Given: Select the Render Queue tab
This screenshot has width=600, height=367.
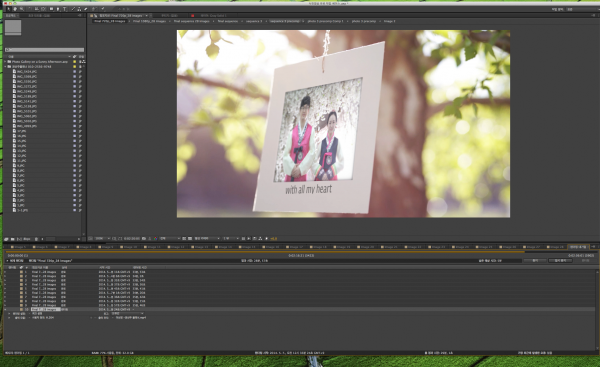Looking at the screenshot, I should pos(578,247).
